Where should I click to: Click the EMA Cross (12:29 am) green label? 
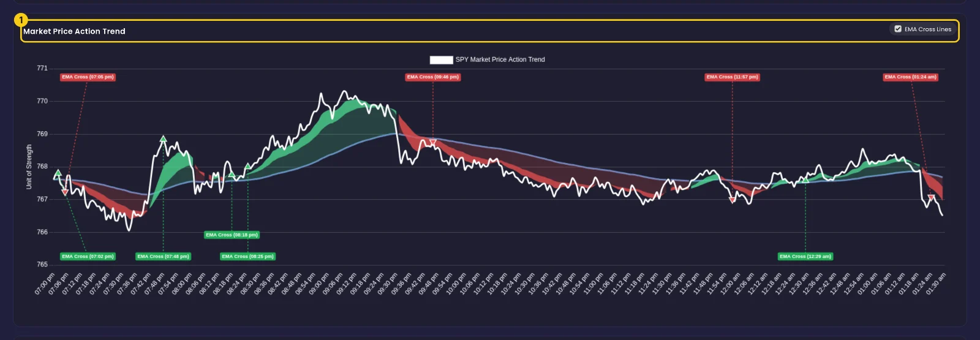pos(805,257)
